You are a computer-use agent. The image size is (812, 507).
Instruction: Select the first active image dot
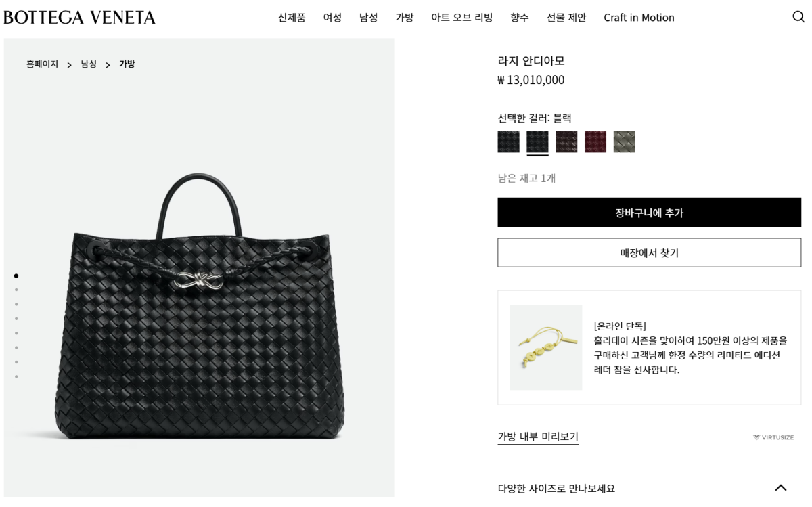pos(16,275)
